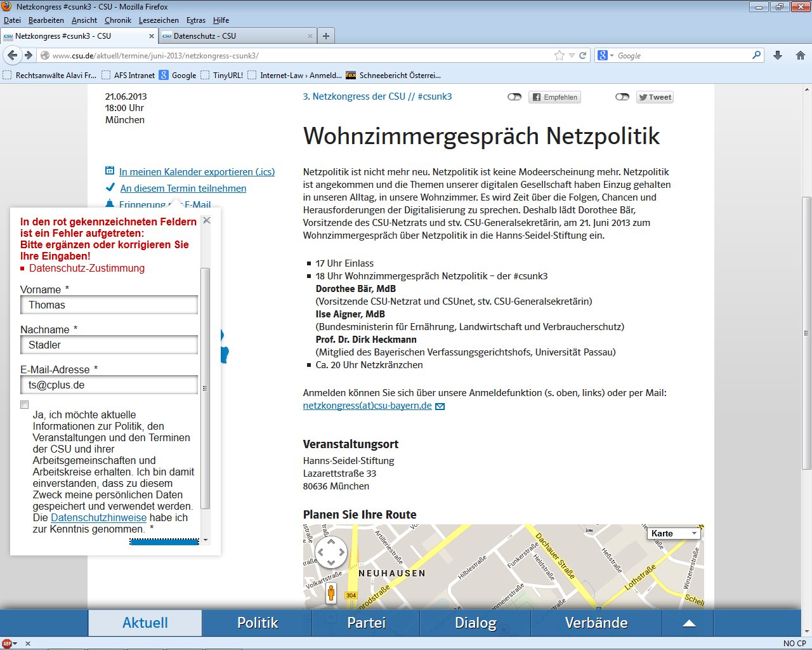The height and width of the screenshot is (650, 812).
Task: Click the map pan control
Action: coord(331,552)
